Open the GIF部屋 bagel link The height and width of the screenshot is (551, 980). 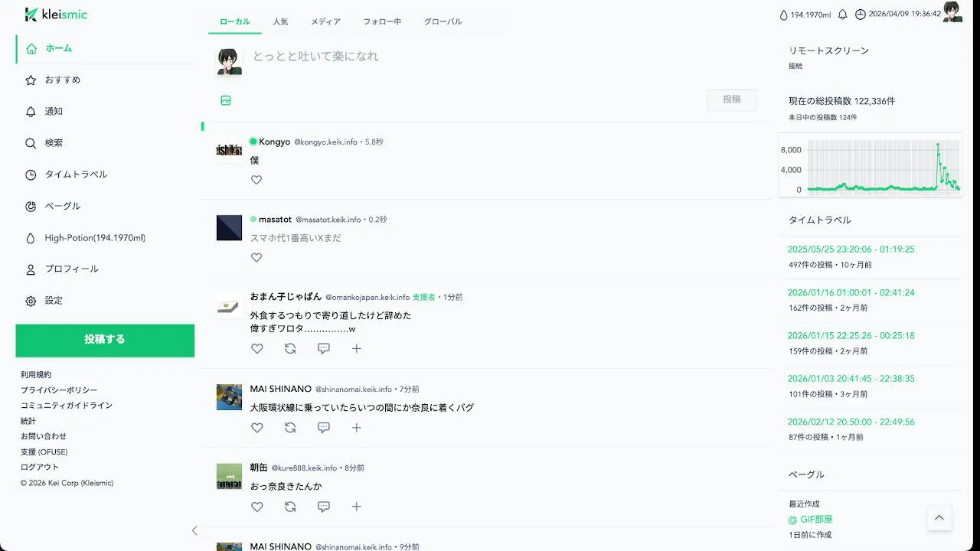pos(816,520)
